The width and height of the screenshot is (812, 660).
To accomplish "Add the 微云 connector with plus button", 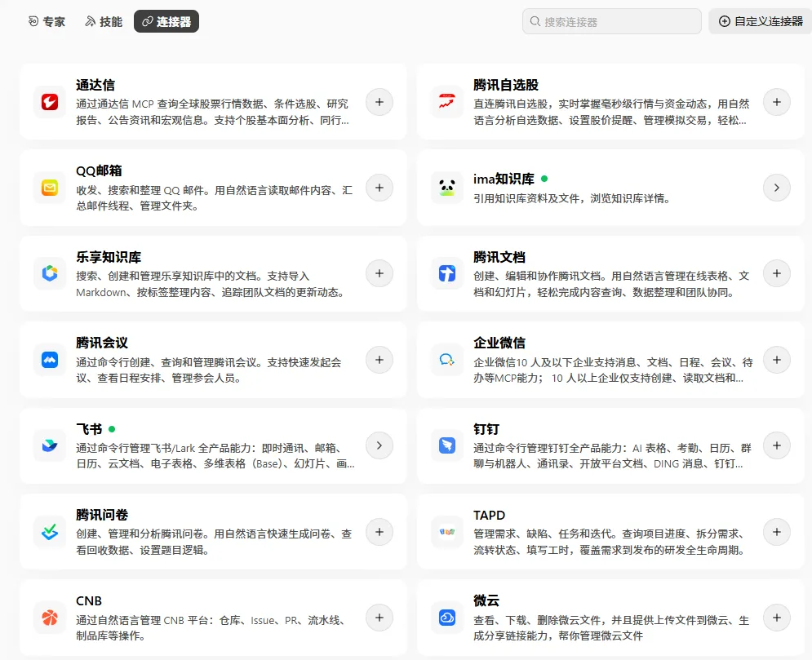I will click(x=777, y=618).
